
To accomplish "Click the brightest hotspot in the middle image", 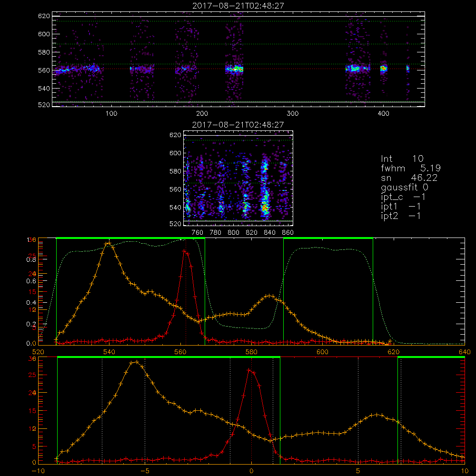I will click(264, 208).
